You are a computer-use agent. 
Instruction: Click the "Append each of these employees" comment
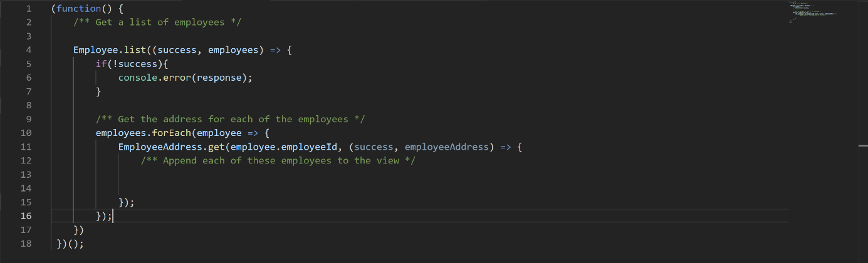point(278,160)
